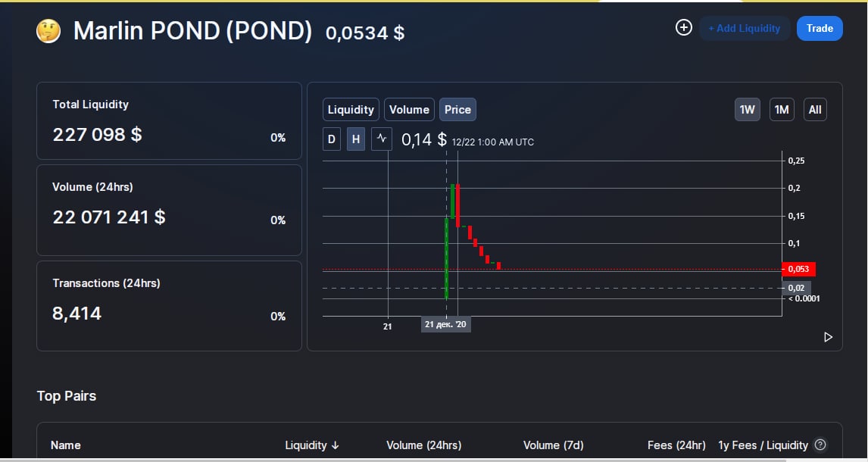The image size is (868, 462).
Task: Click the Marlin POND (POND) title
Action: pos(192,32)
